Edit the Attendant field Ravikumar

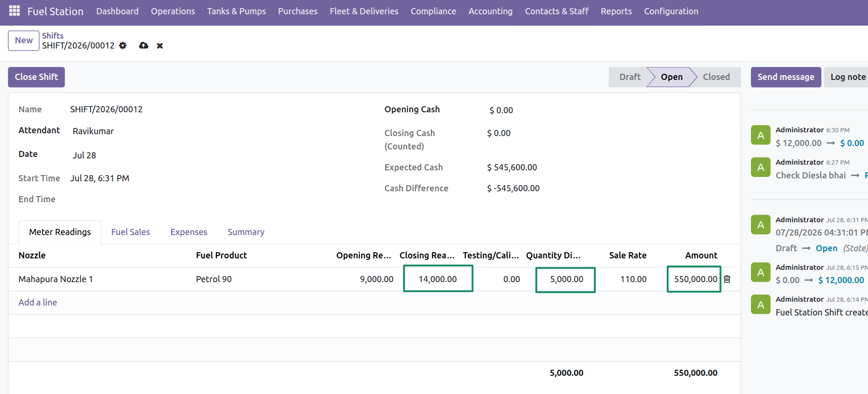coord(93,131)
